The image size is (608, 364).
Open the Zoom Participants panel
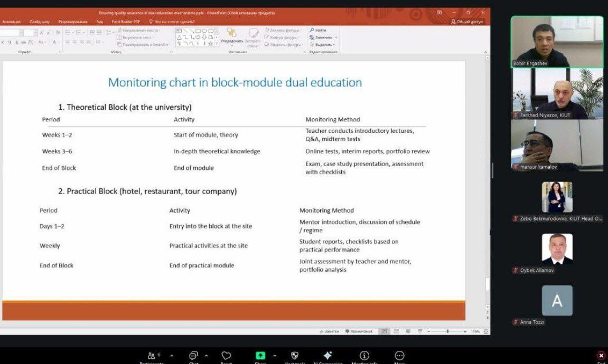tap(152, 356)
